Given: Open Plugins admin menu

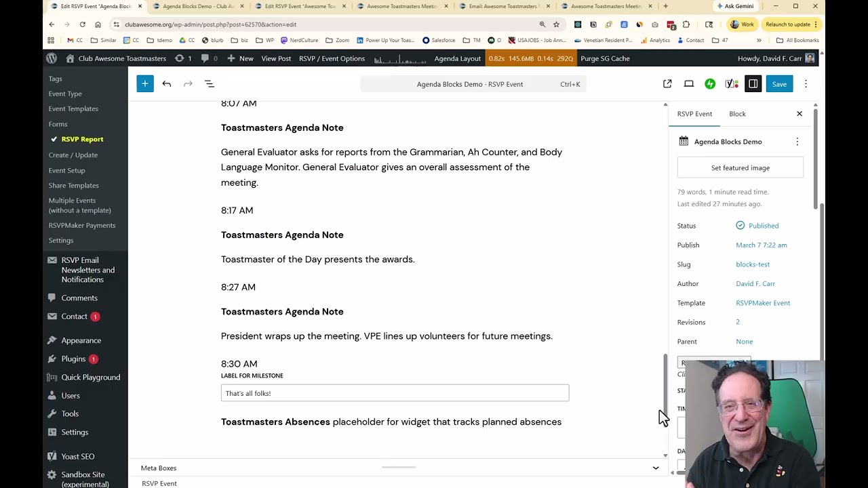Looking at the screenshot, I should pos(73,359).
